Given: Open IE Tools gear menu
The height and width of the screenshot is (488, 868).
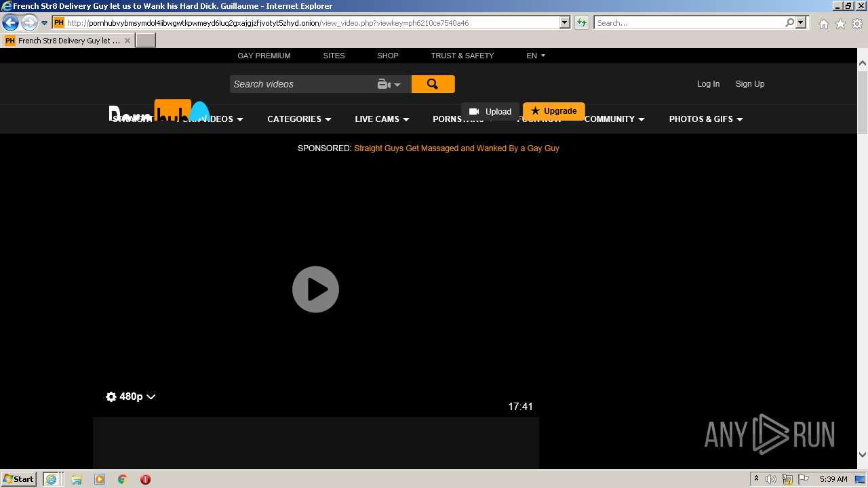Looking at the screenshot, I should [857, 24].
